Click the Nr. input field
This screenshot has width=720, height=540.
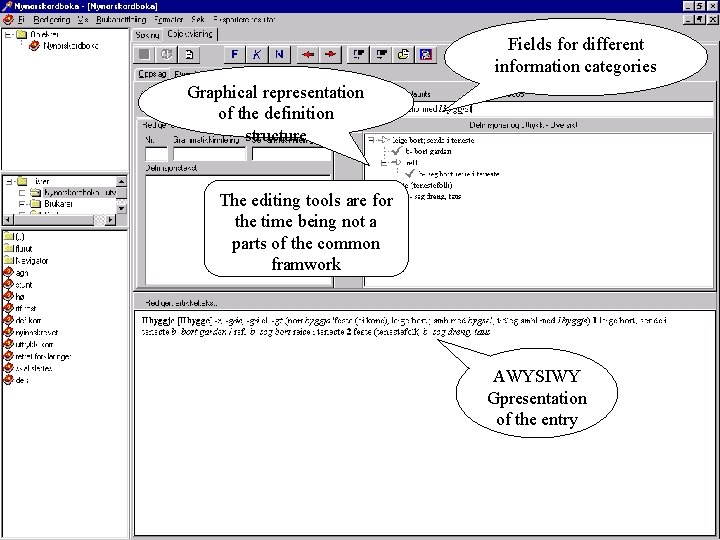[x=156, y=154]
